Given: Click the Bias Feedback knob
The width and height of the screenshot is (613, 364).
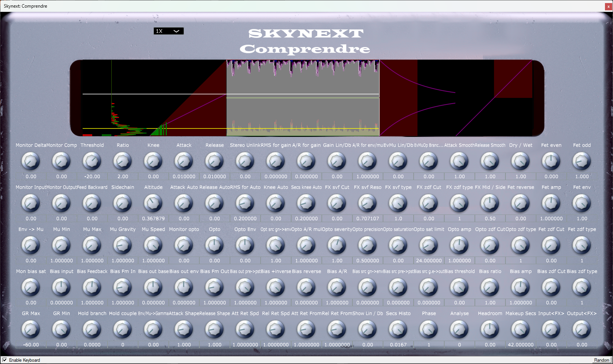Looking at the screenshot, I should tap(92, 287).
